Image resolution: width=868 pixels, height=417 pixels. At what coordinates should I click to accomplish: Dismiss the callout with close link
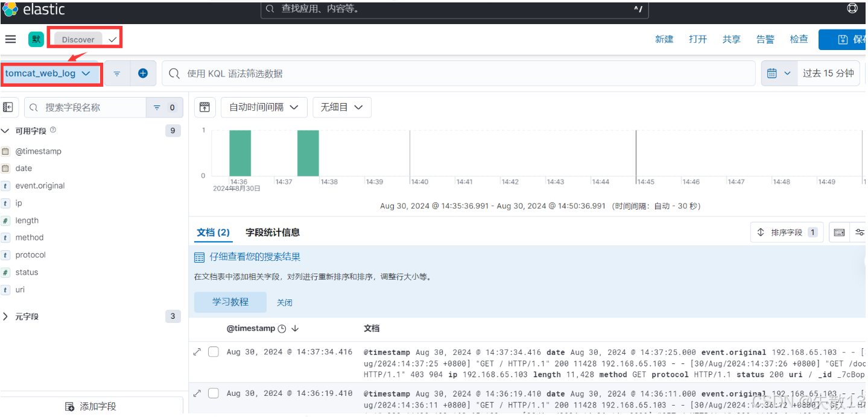click(285, 303)
